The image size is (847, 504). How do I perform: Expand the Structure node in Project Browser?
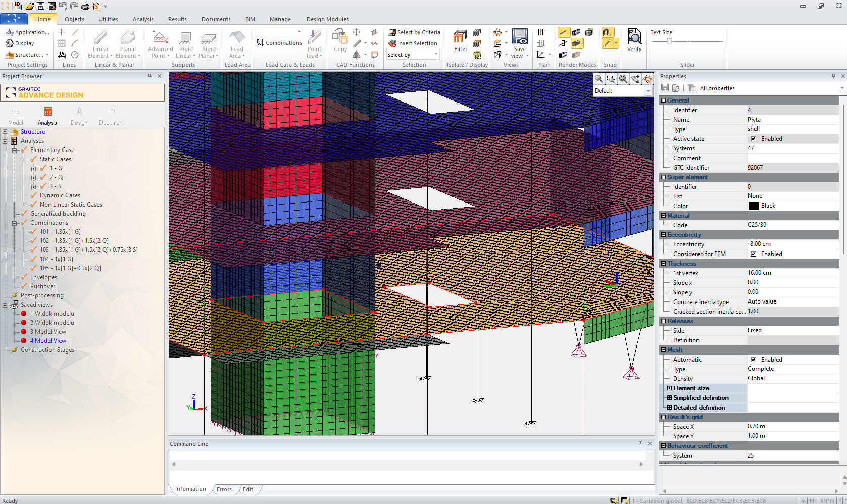(x=5, y=132)
